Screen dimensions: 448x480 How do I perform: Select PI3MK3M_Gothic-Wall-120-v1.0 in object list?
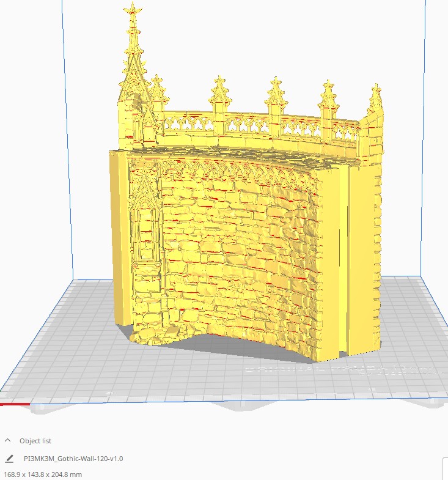click(x=73, y=459)
